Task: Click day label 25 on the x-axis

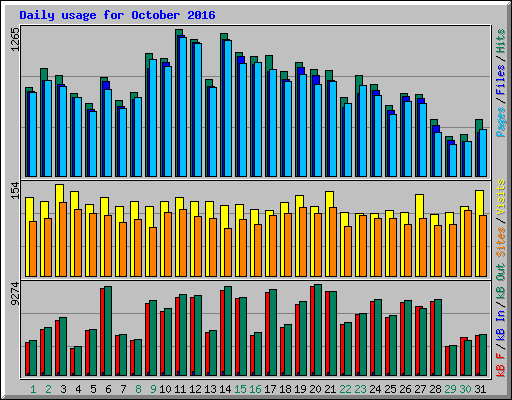Action: [390, 389]
